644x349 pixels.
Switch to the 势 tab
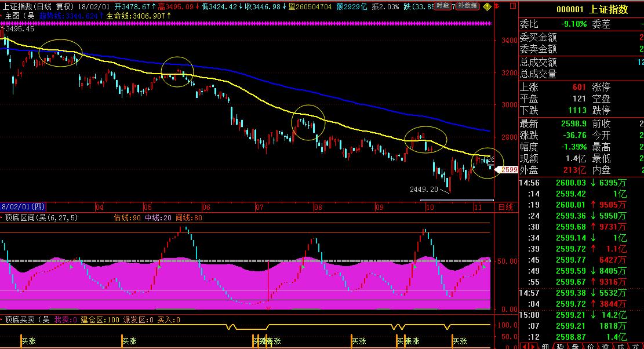tap(560, 346)
